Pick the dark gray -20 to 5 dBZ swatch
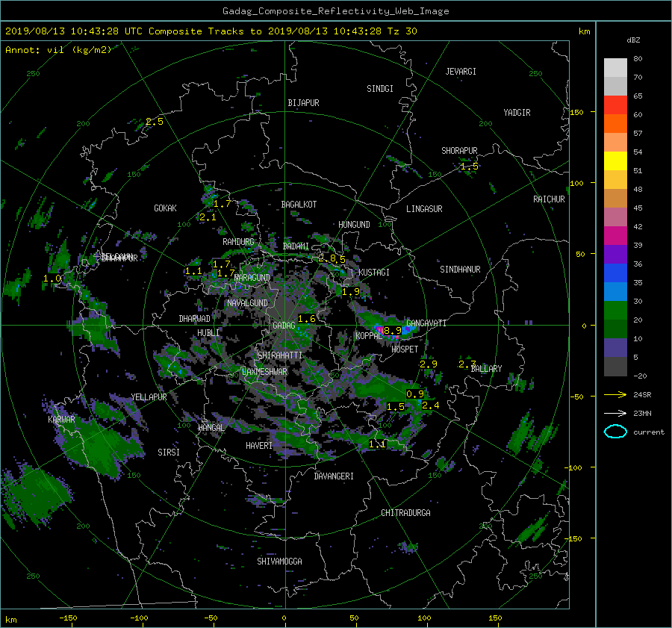Screen dimensions: 672x628 [615, 367]
